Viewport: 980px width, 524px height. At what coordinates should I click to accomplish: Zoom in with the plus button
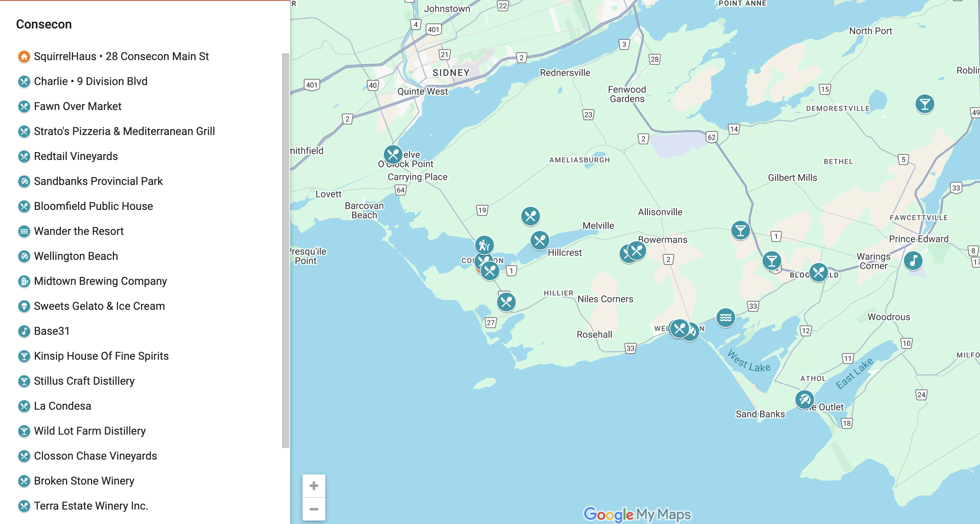click(x=314, y=486)
